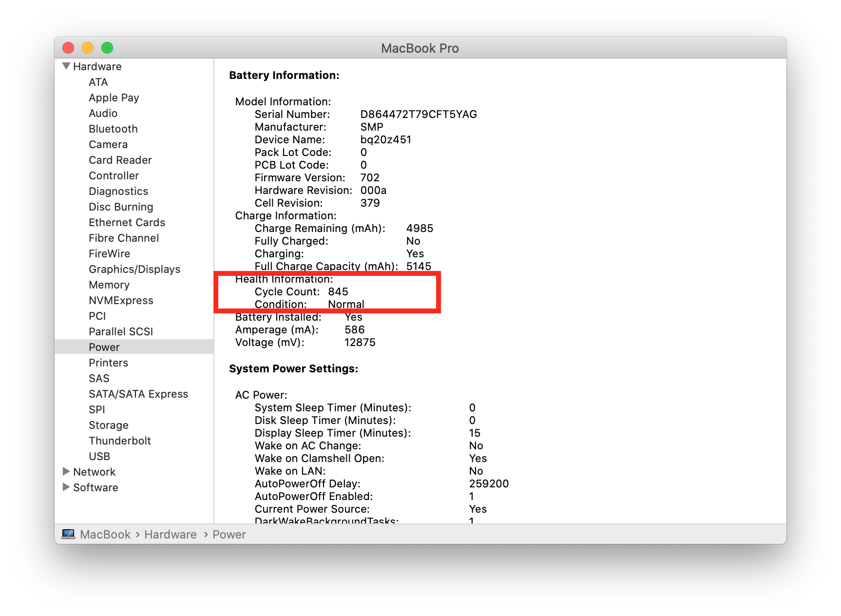This screenshot has height=616, width=841.
Task: Click the Cell Revision value 379
Action: coord(370,203)
